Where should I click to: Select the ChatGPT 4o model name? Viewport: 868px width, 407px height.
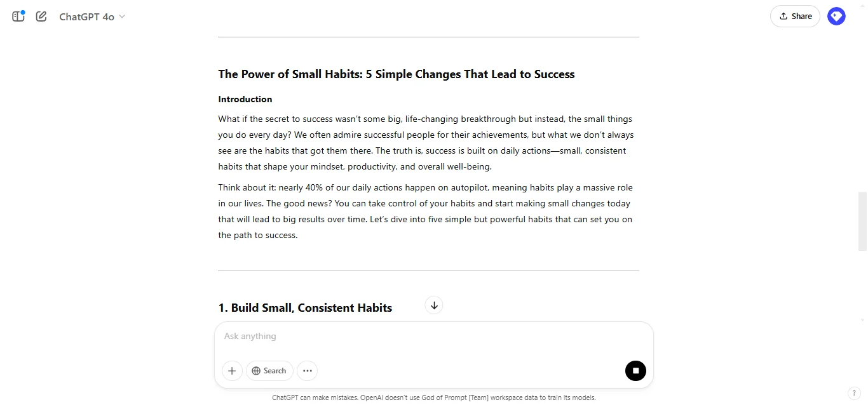pyautogui.click(x=86, y=17)
